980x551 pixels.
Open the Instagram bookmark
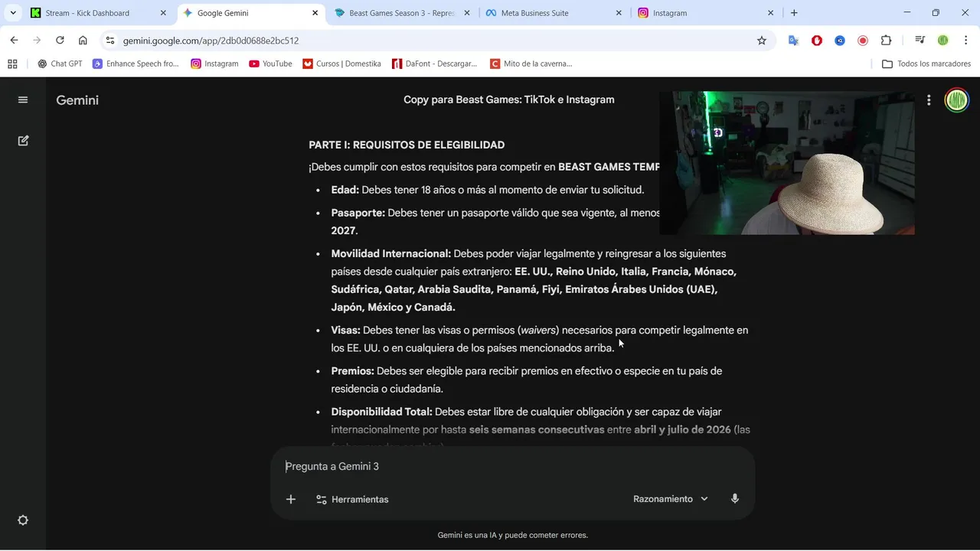[x=215, y=64]
